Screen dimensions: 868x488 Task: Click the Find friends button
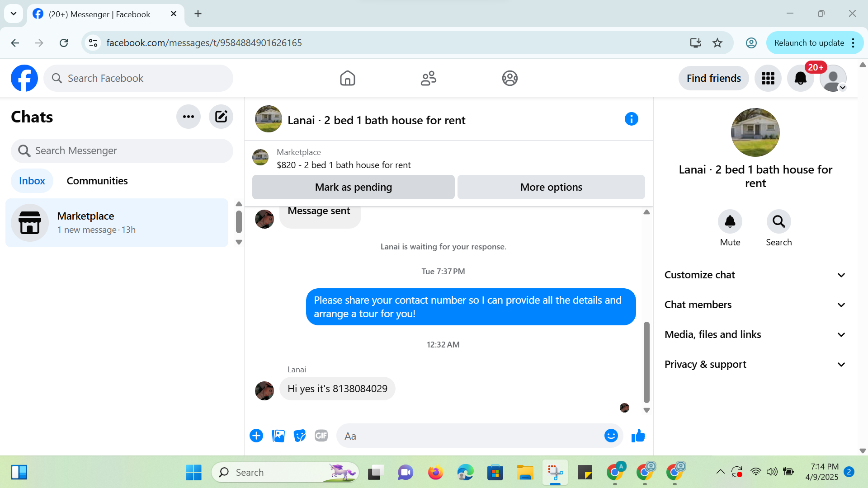coord(713,78)
